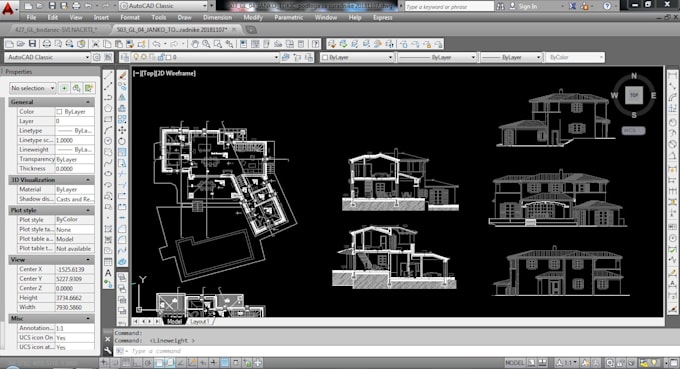Open the No selection dropdown
680x369 pixels.
click(x=33, y=88)
